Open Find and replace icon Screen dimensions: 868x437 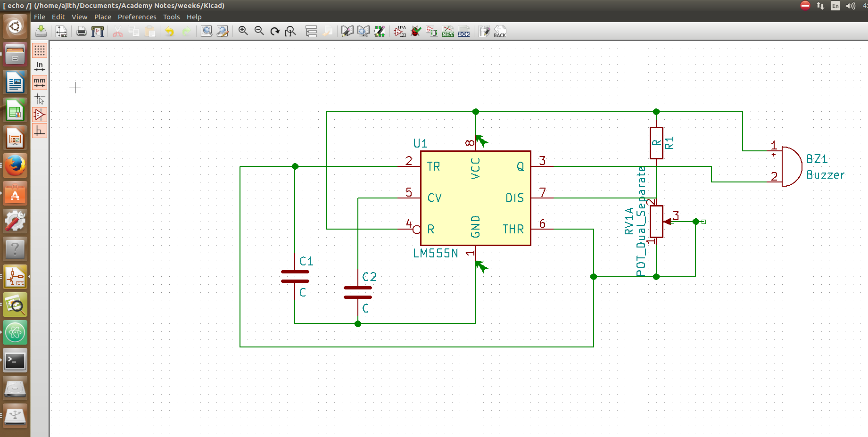222,31
